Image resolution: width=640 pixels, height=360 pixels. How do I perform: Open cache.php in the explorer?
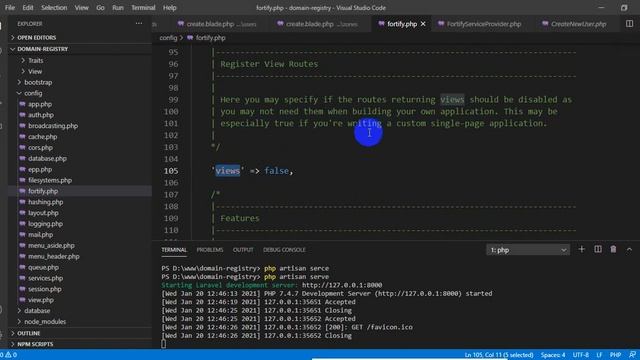click(x=42, y=137)
